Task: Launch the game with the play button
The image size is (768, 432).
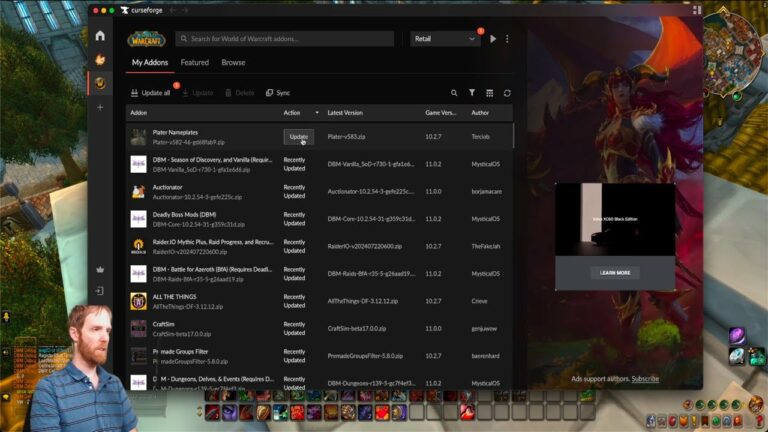Action: click(493, 39)
